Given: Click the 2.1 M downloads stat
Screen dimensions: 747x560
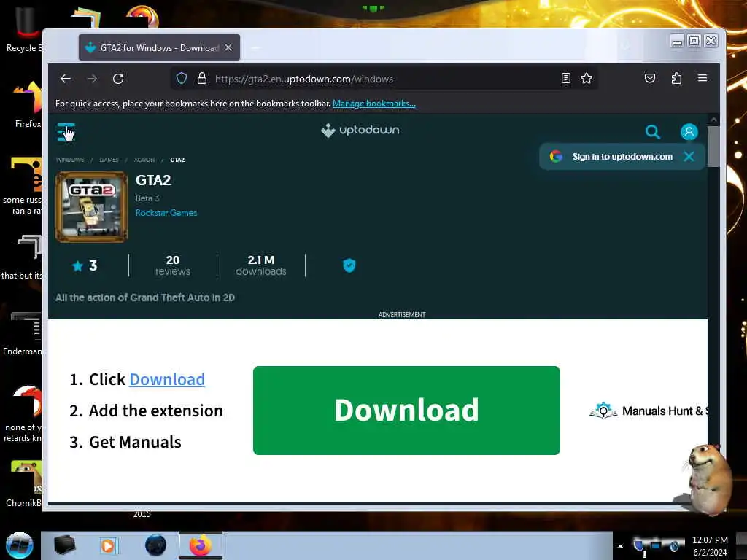Looking at the screenshot, I should click(x=261, y=265).
